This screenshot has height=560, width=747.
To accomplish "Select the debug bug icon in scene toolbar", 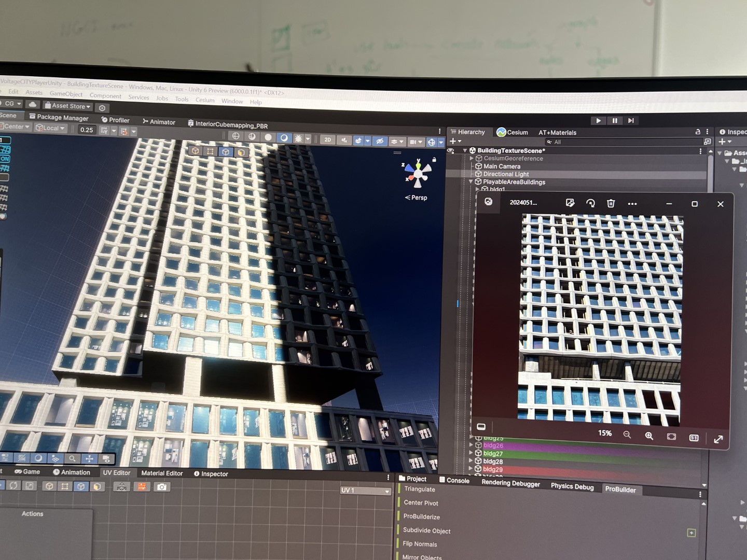I will [298, 138].
